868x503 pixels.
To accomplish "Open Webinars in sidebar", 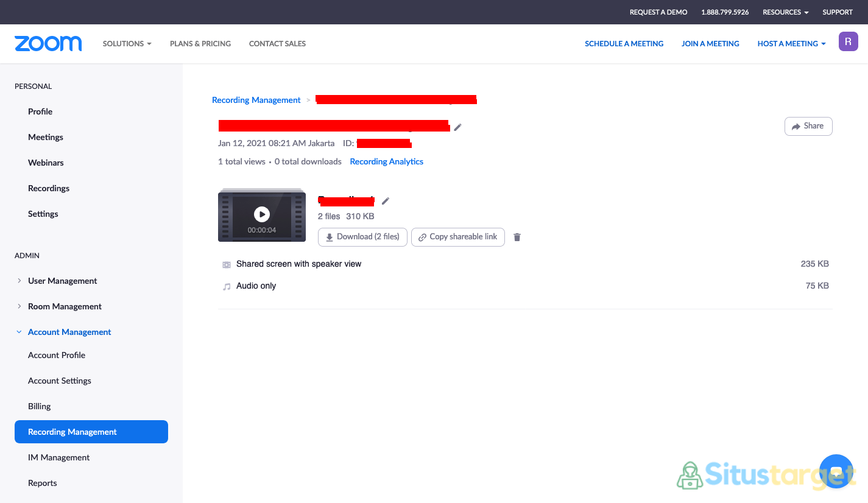I will pyautogui.click(x=46, y=163).
